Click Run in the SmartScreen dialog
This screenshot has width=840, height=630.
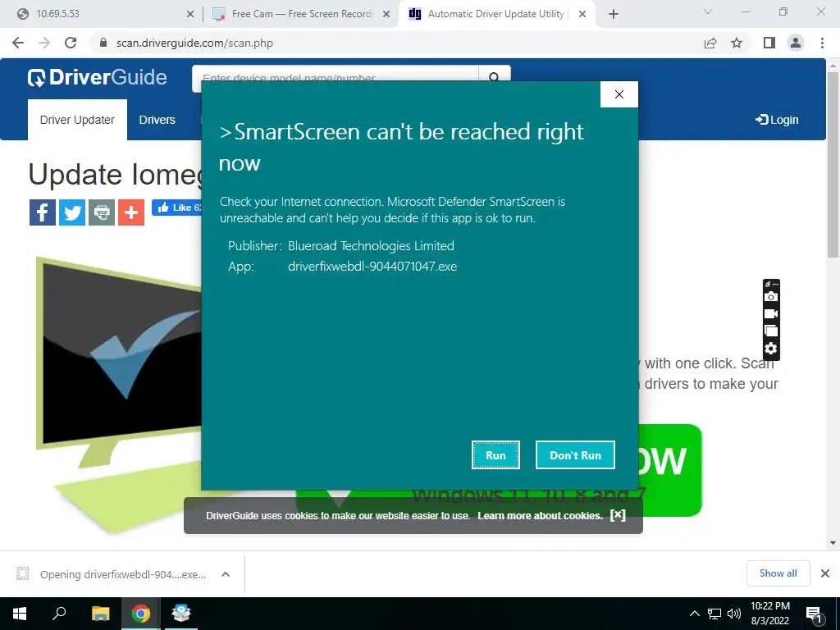[x=495, y=454]
